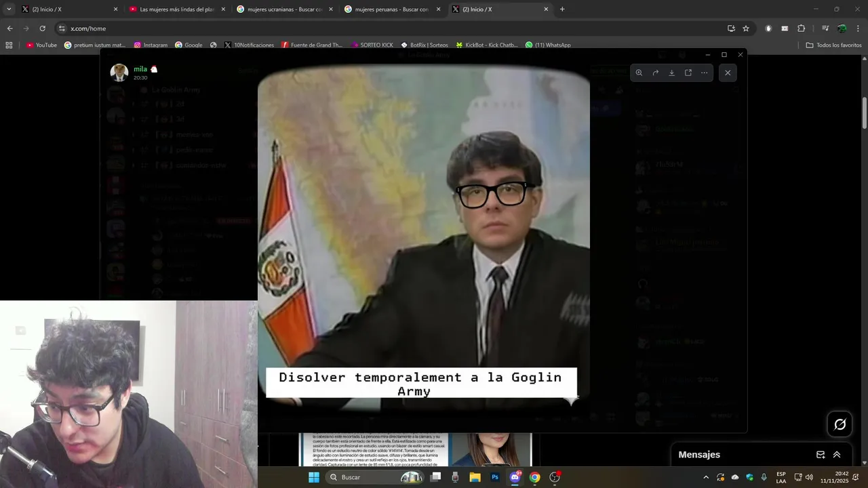Open the 'pretium iustum mat...' bookmark
Screen dimensions: 868x488
point(95,45)
